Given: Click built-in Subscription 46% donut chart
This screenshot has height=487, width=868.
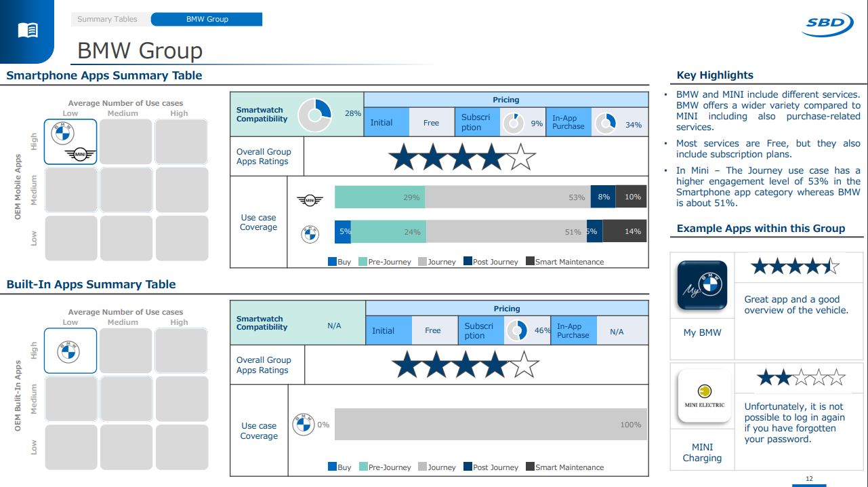Looking at the screenshot, I should tap(516, 330).
